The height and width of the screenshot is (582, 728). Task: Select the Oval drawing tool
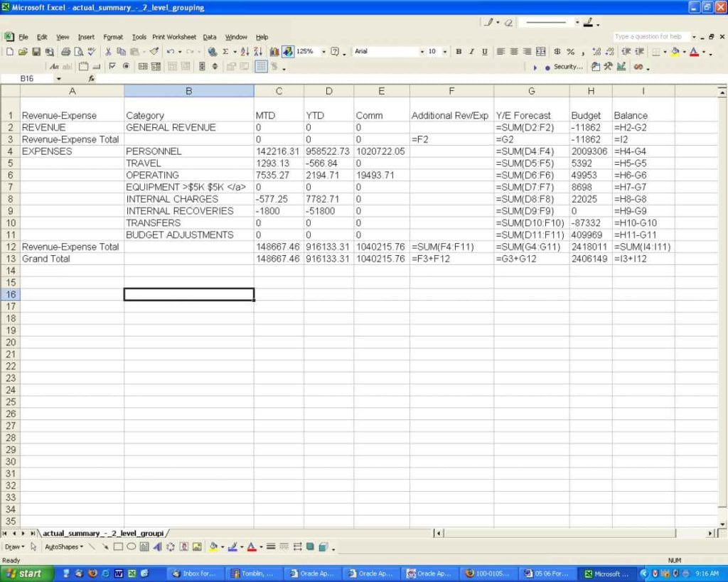(x=132, y=547)
